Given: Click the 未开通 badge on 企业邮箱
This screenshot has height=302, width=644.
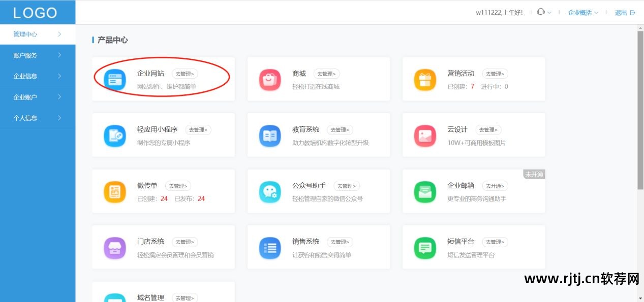Looking at the screenshot, I should 534,174.
